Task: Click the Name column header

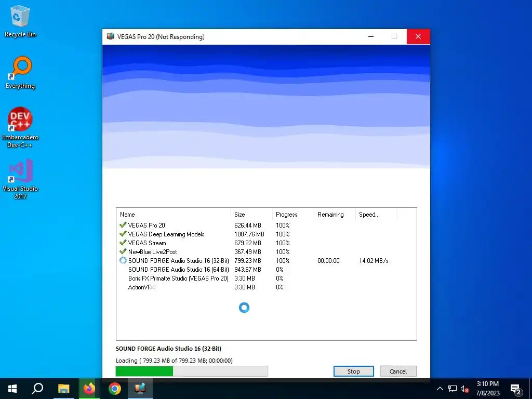Action: (174, 215)
